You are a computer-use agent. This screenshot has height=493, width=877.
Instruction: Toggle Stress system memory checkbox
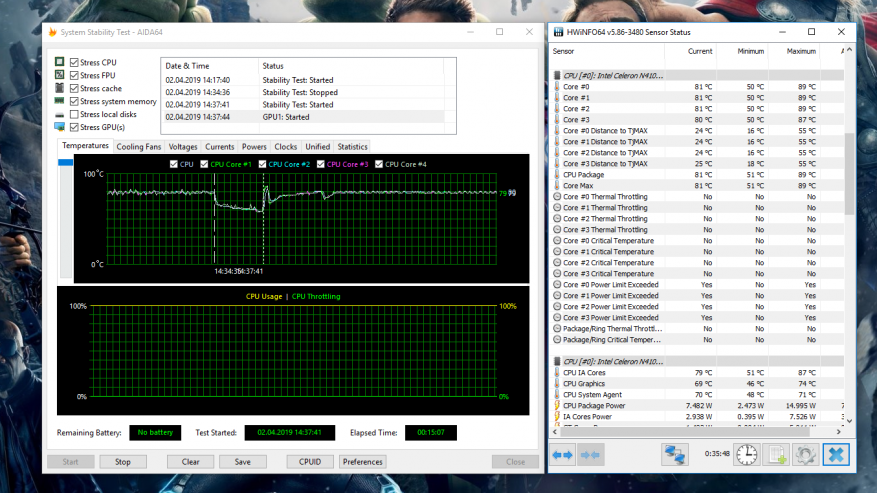coord(74,101)
